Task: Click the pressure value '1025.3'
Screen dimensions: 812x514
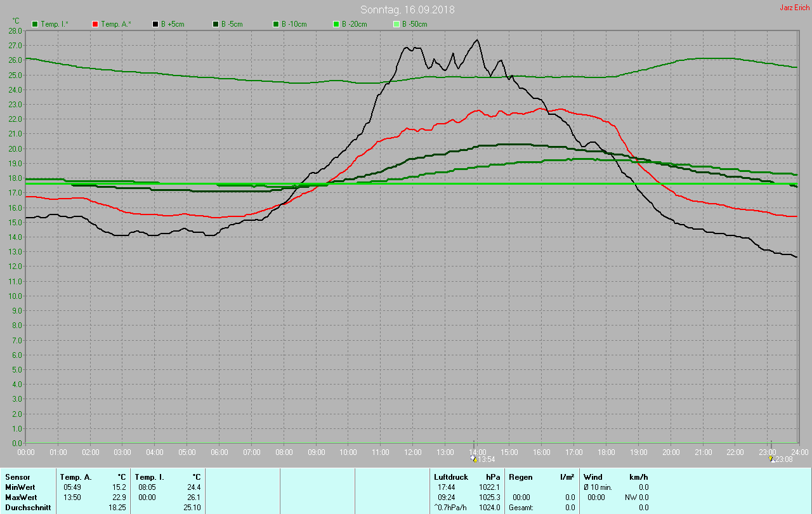Action: click(x=489, y=498)
